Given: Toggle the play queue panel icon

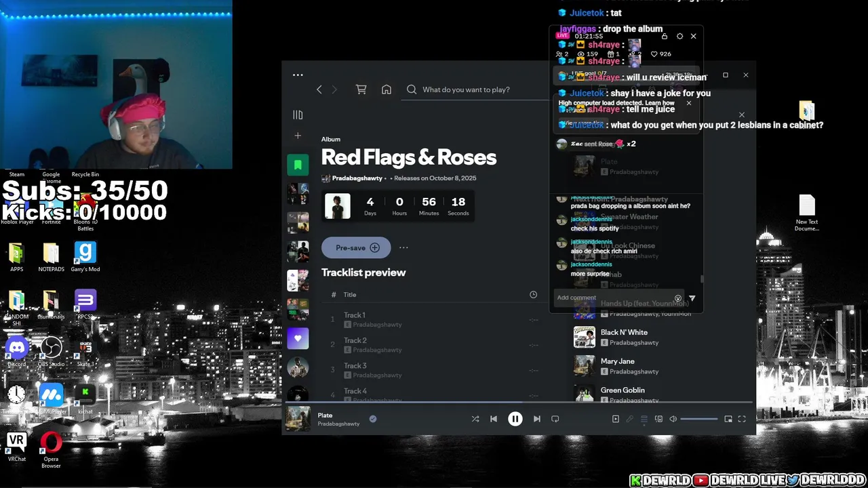Looking at the screenshot, I should (644, 419).
